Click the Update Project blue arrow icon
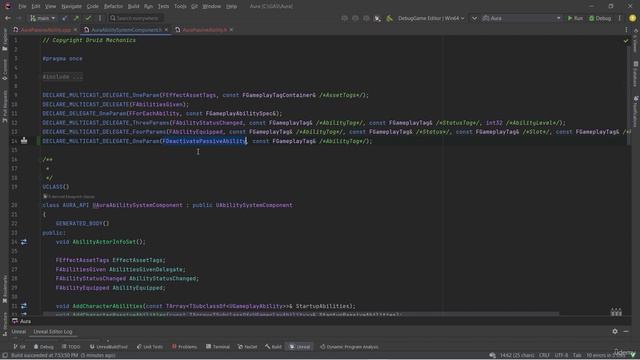This screenshot has height=360, width=640. tap(64, 18)
